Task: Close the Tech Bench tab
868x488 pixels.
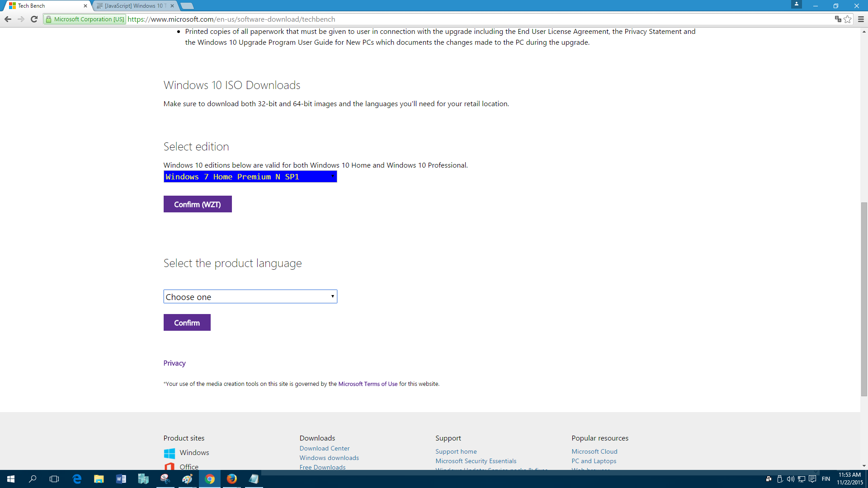Action: [x=85, y=6]
